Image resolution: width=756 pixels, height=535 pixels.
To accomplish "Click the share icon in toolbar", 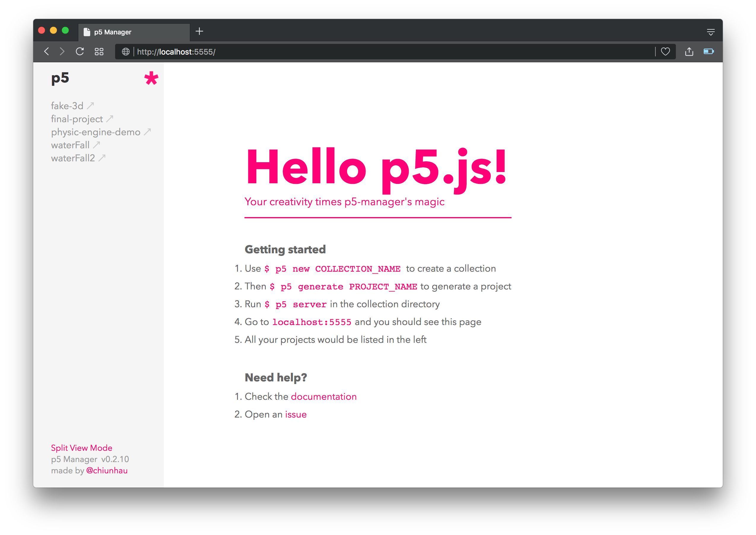I will click(x=689, y=52).
